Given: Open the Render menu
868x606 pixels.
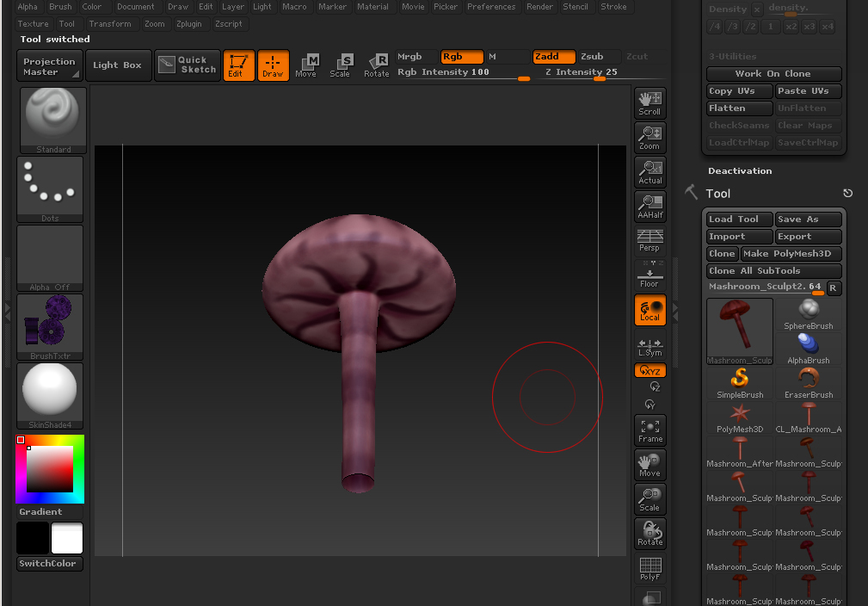Looking at the screenshot, I should pyautogui.click(x=539, y=7).
